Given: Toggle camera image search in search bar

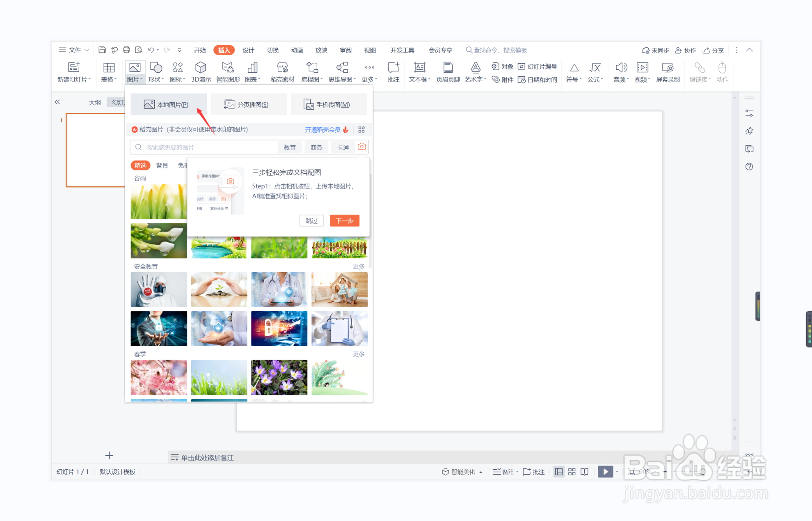Looking at the screenshot, I should (361, 147).
